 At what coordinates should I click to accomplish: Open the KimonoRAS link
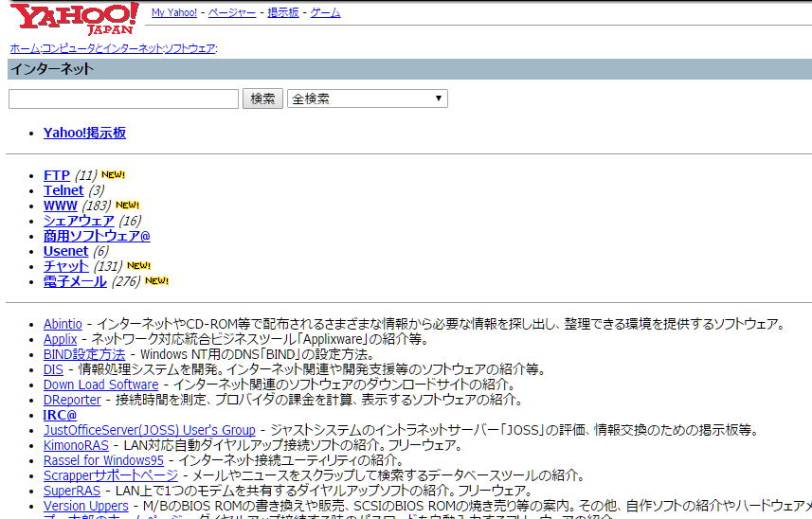coord(76,445)
